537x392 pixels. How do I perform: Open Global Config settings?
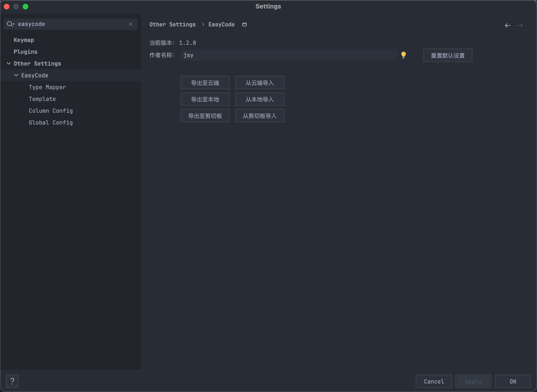[51, 122]
